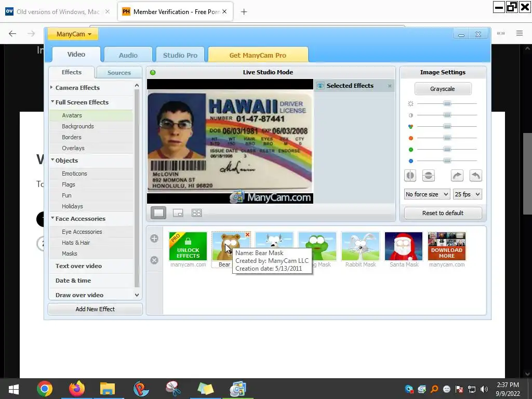Switch to the Sources tab
Image resolution: width=532 pixels, height=399 pixels.
click(119, 73)
